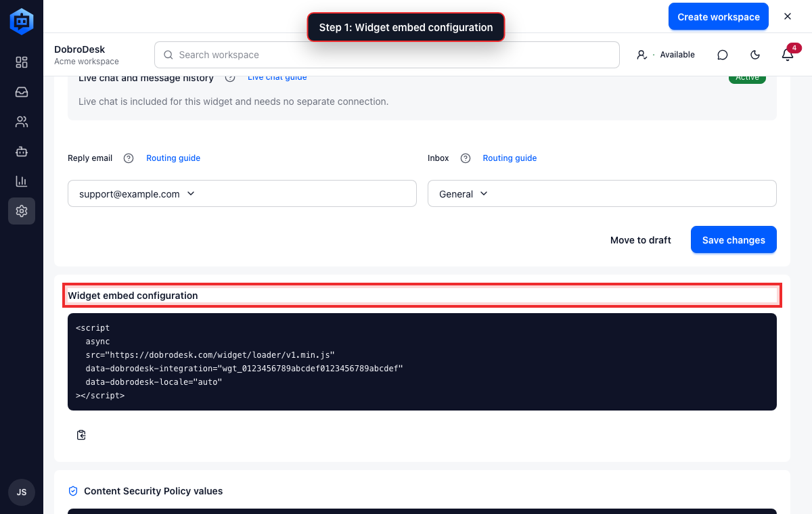Click the green Active status badge
Viewport: 812px width, 514px height.
pos(747,78)
